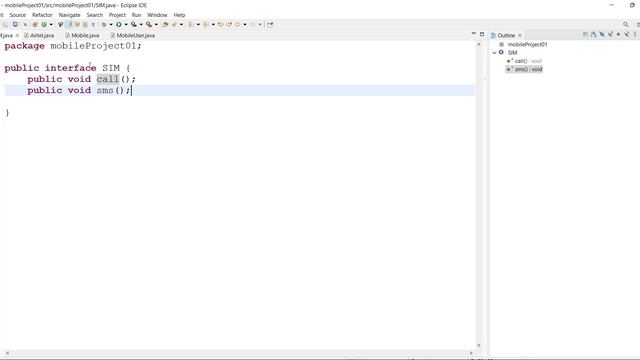The image size is (640, 360).
Task: Click the green Run button in the toolbar
Action: click(119, 24)
